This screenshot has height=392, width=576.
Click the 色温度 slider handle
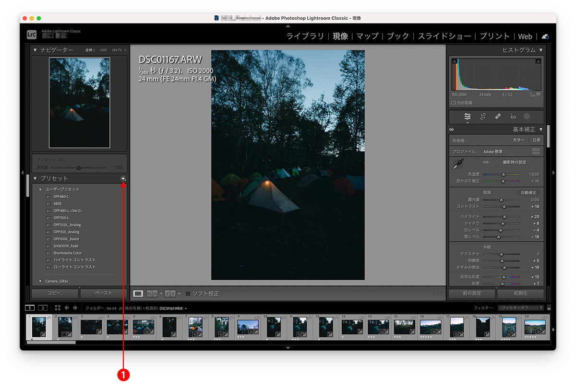(503, 175)
